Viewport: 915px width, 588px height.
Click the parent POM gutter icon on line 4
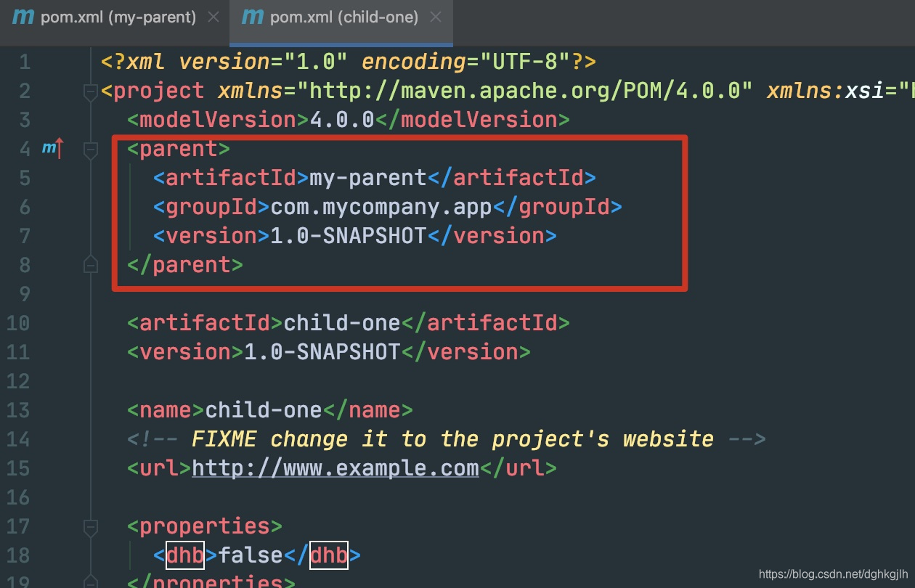(53, 149)
